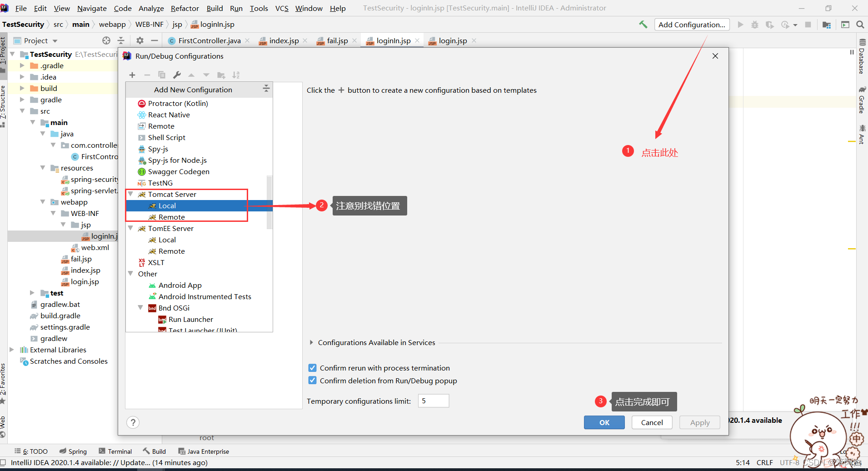Open Java Enterprise tool window

pyautogui.click(x=204, y=451)
